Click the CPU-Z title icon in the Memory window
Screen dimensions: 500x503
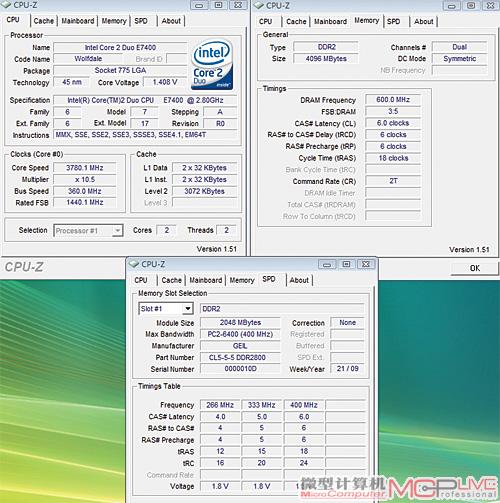(x=259, y=5)
